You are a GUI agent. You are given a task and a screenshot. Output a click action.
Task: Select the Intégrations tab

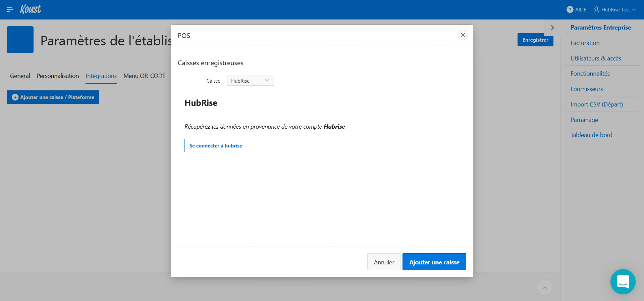pos(101,76)
